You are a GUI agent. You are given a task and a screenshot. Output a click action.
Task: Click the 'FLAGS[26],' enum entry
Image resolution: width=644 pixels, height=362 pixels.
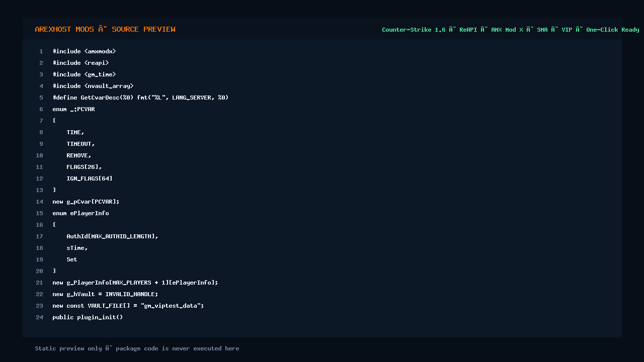pos(84,167)
